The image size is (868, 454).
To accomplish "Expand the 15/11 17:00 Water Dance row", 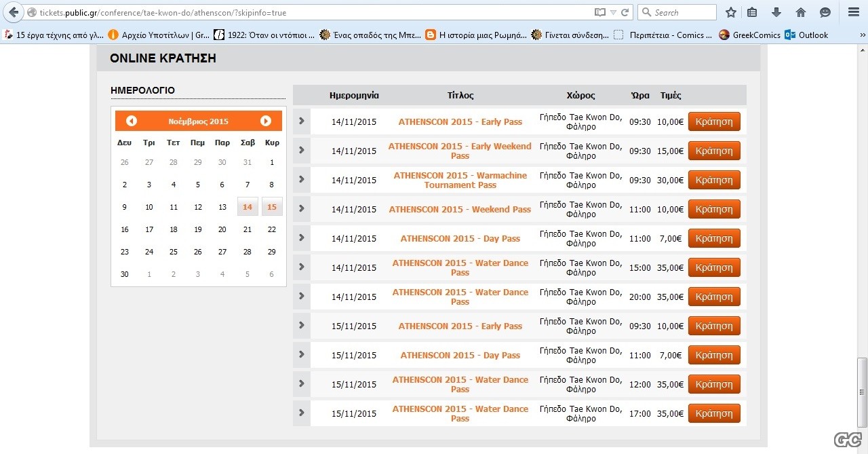I will pos(302,413).
